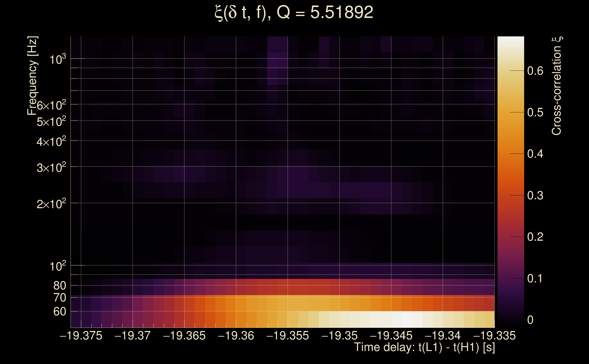589x364 pixels.
Task: Click the −19.36 x-axis tick label
Action: 236,336
